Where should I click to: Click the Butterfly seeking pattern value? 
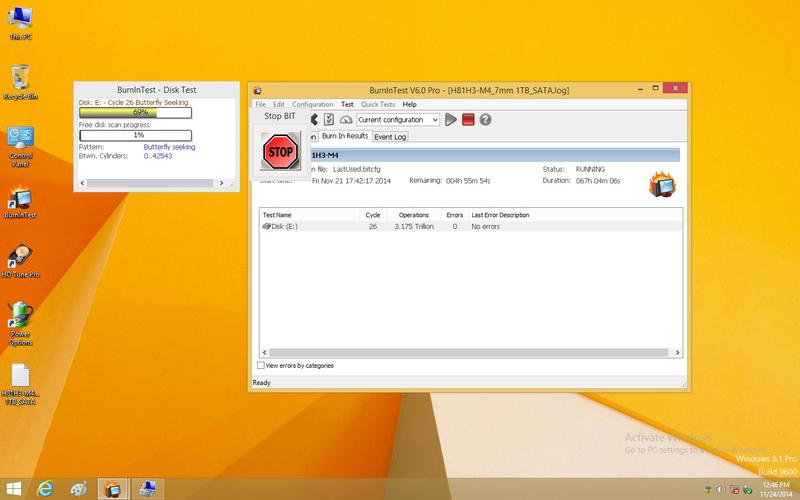point(169,147)
